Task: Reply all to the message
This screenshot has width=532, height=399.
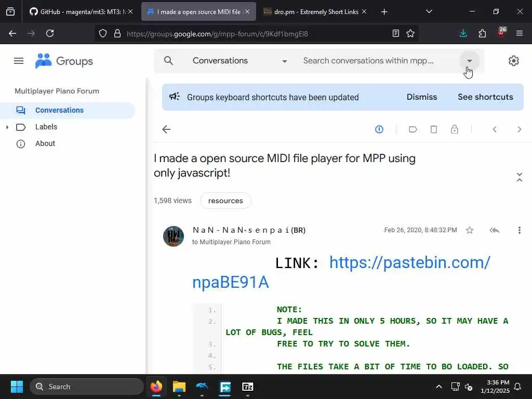Action: 495,230
